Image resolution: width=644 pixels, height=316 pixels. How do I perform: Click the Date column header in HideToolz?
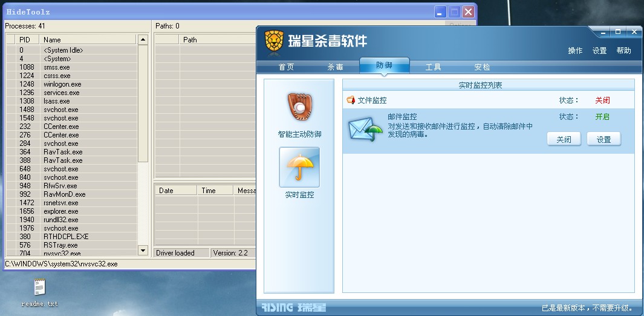tap(175, 190)
